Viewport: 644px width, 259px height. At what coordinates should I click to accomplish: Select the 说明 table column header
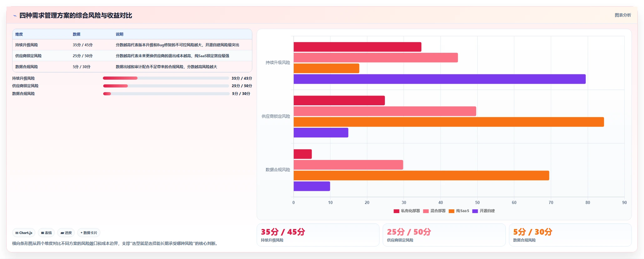tap(119, 34)
